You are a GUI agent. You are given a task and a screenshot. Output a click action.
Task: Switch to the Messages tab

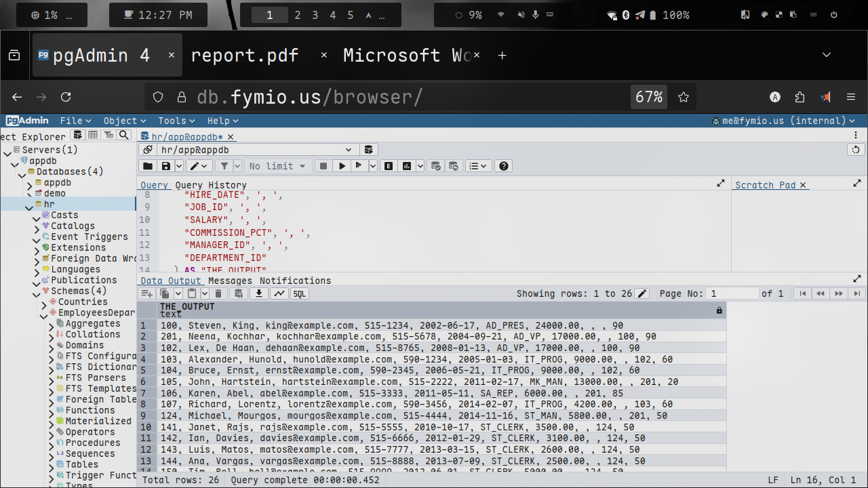click(230, 281)
